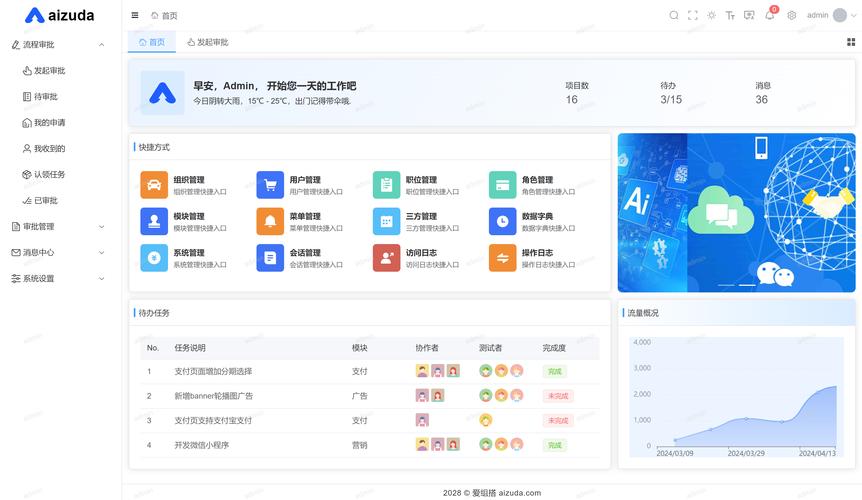Collapse the 流程审批 sidebar menu
The width and height of the screenshot is (862, 500).
pyautogui.click(x=58, y=45)
